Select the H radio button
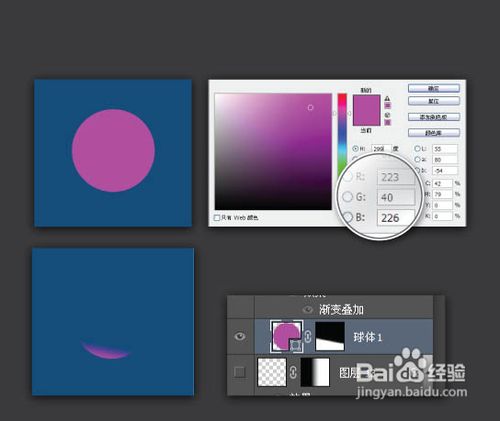 355,149
